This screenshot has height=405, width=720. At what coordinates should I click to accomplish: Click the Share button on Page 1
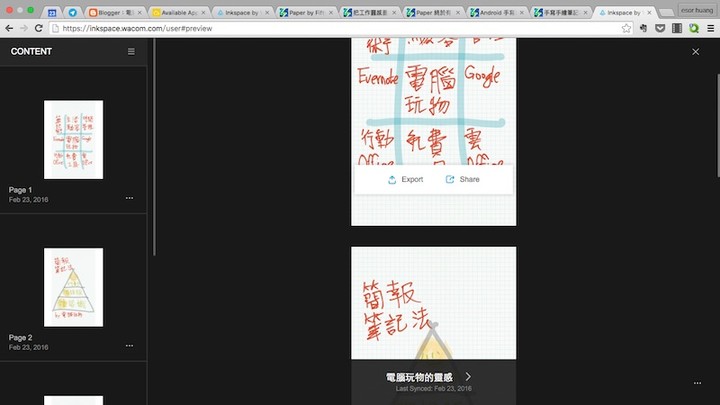point(462,180)
